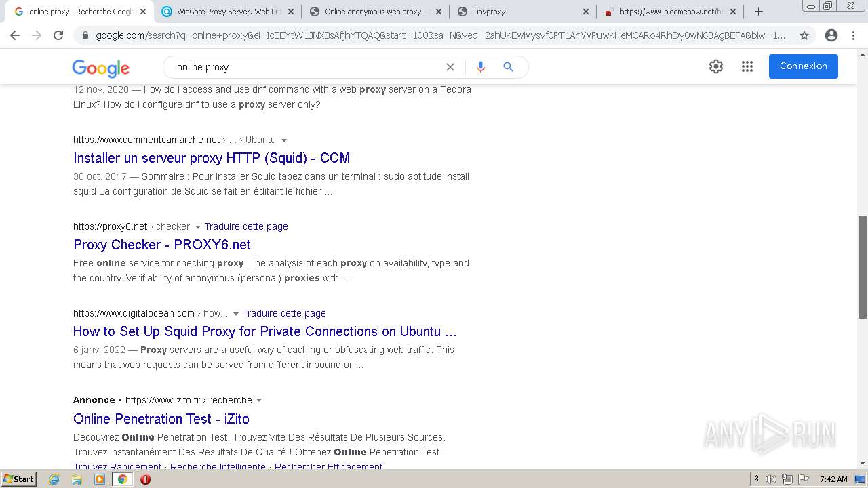Screen dimensions: 868x488
Task: Open Internet Explorer from the taskbar
Action: click(x=54, y=479)
